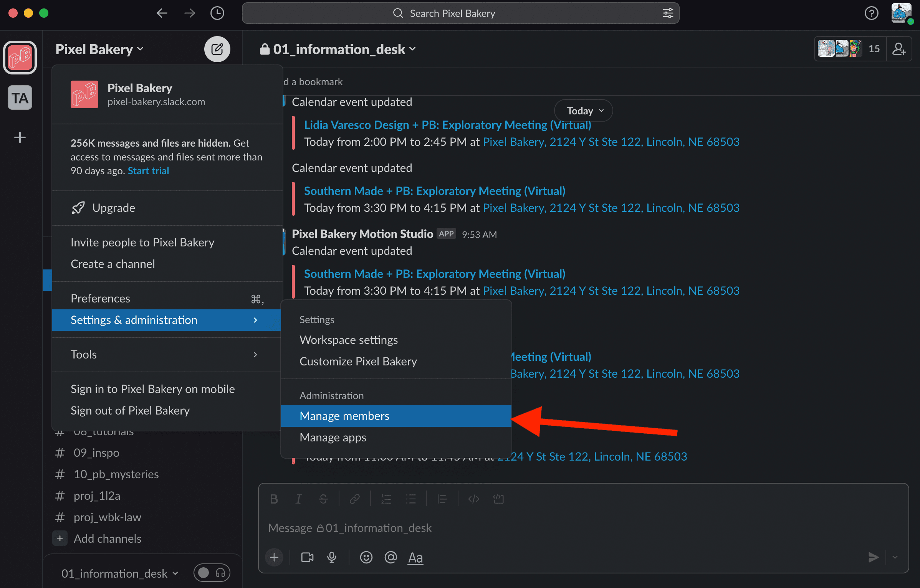Open the user profile avatar
This screenshot has width=920, height=588.
click(x=901, y=13)
